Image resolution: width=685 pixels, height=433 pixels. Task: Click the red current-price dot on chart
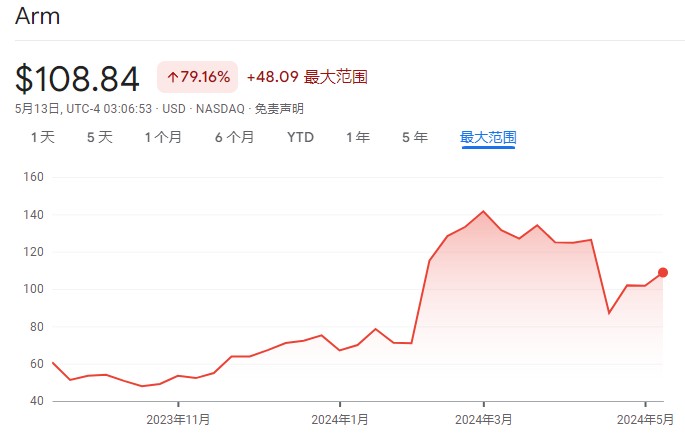coord(663,273)
